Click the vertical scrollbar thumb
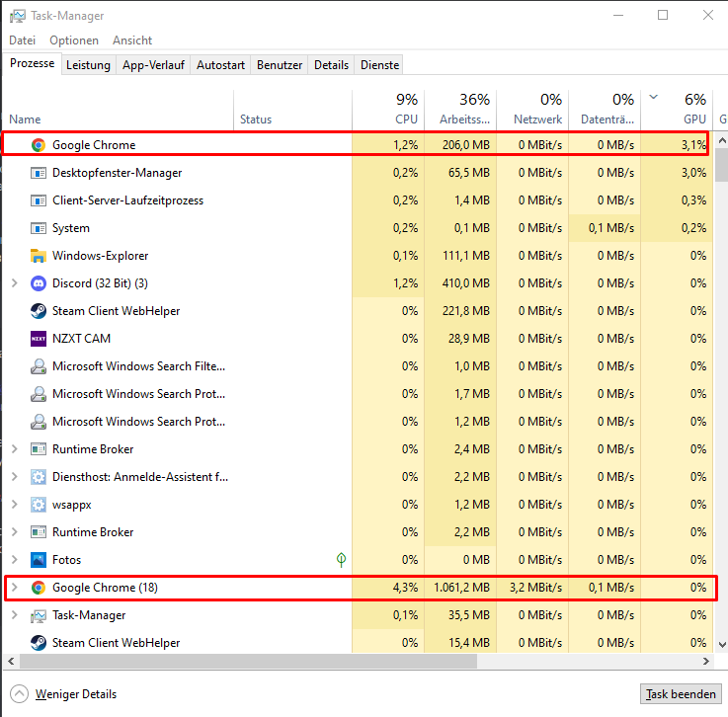The width and height of the screenshot is (728, 717). tap(722, 164)
